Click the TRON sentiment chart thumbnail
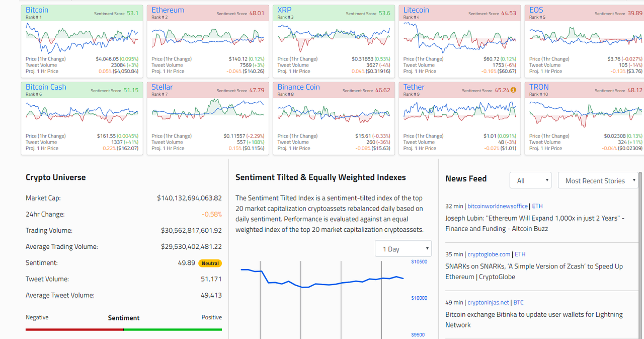The image size is (644, 339). click(x=586, y=114)
